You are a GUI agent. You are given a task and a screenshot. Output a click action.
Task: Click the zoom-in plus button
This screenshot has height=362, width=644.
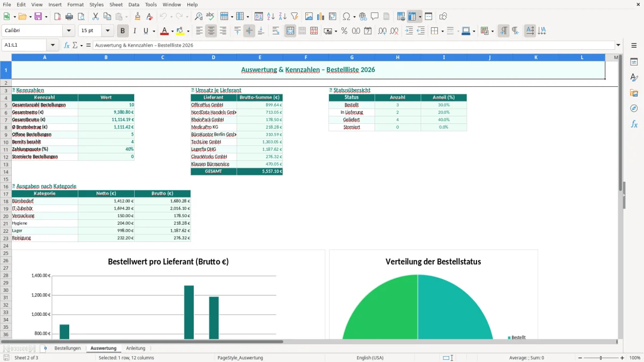point(623,358)
